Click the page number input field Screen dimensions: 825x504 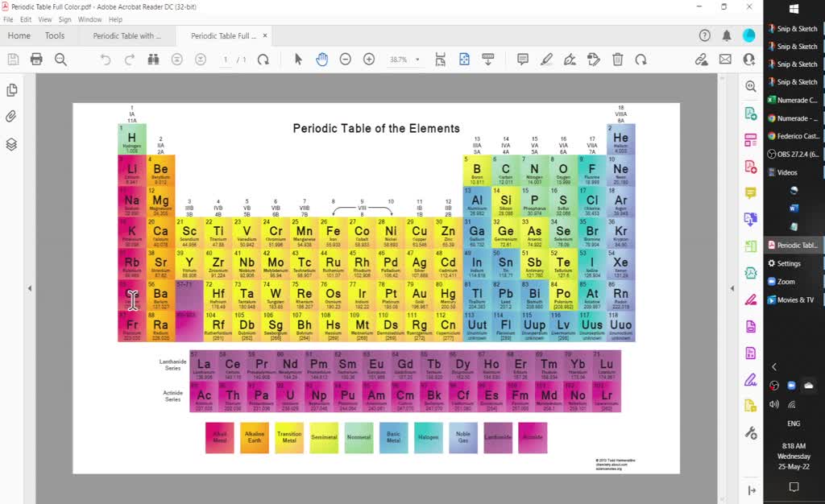click(225, 59)
